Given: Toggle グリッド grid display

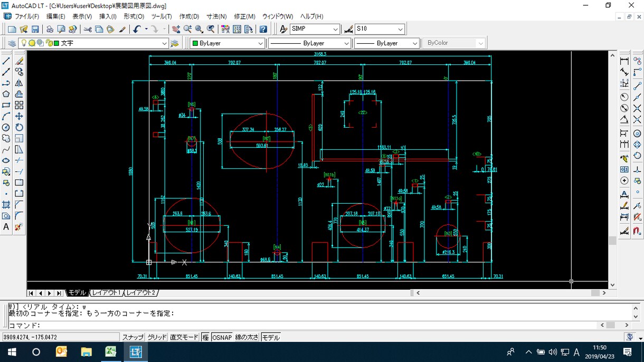Looking at the screenshot, I should [157, 337].
